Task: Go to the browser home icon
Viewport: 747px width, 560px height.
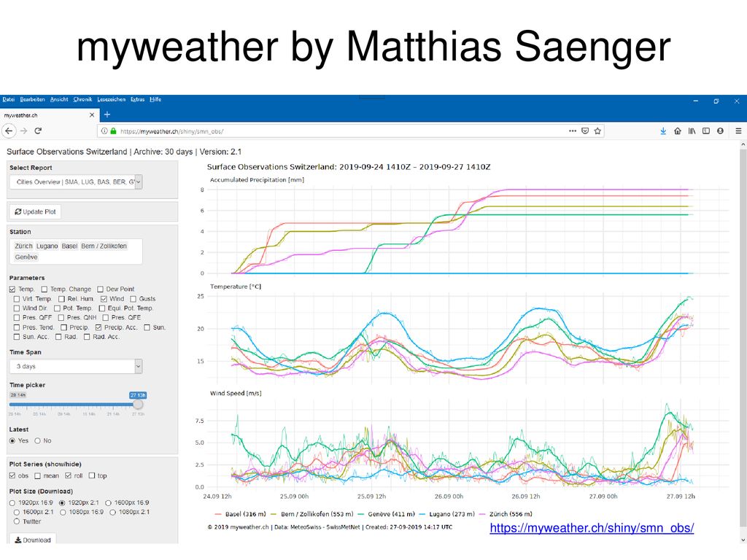Action: [678, 131]
